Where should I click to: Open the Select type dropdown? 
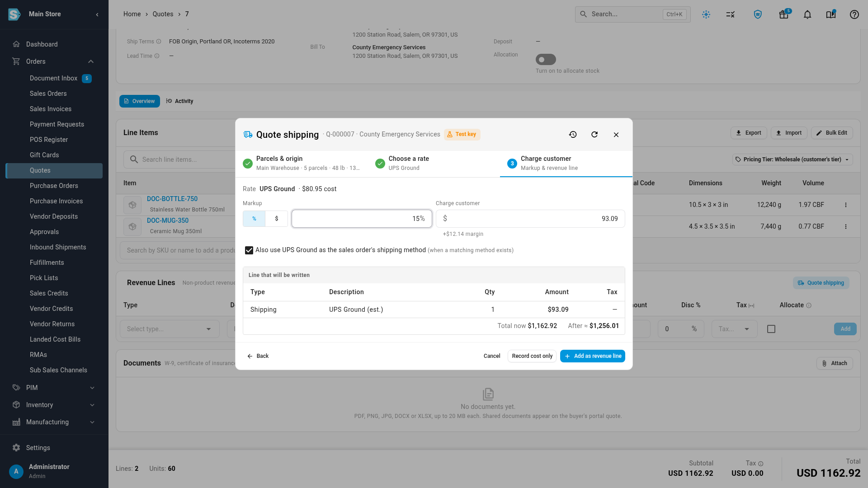click(170, 329)
